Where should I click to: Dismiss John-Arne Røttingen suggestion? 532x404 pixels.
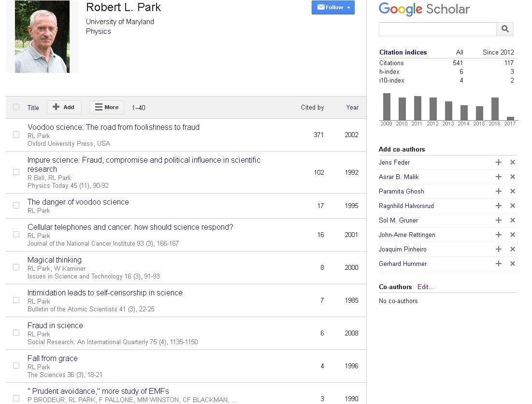click(513, 235)
